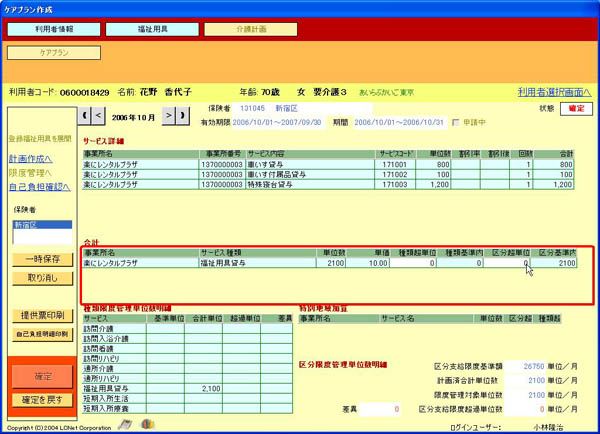Select the 特殊寝台貸与 service row
Screen dimensions: 600x434
pyautogui.click(x=328, y=184)
